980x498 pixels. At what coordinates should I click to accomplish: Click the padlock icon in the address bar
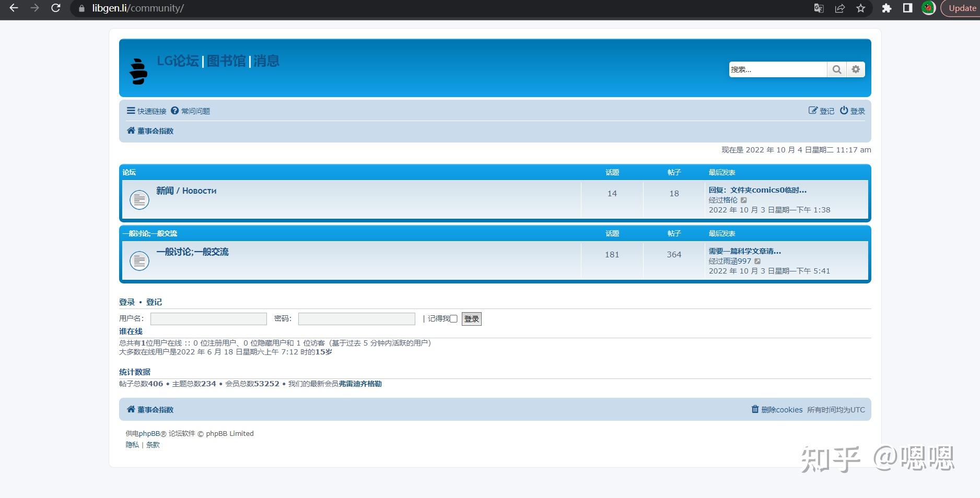pyautogui.click(x=81, y=8)
